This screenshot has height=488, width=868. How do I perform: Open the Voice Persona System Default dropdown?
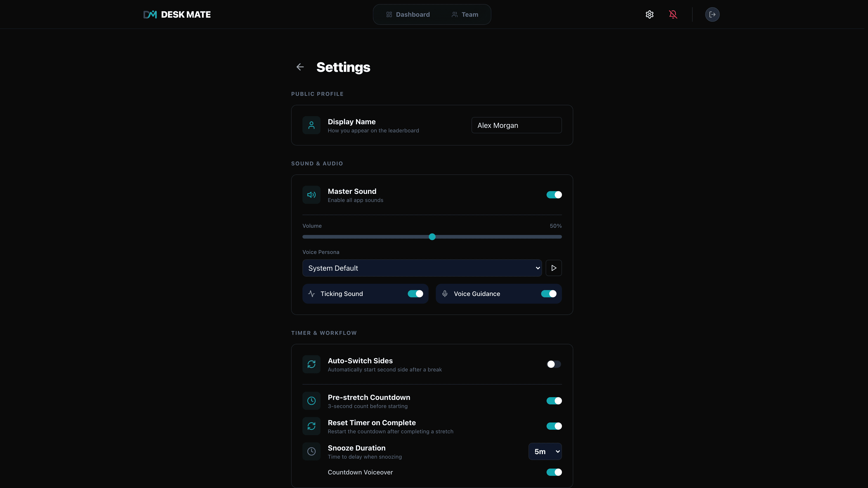tap(422, 268)
